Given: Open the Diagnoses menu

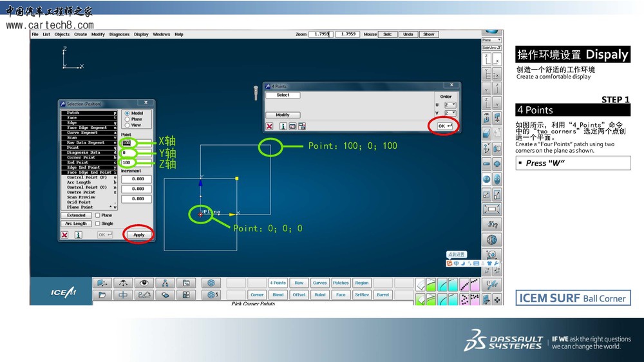Looking at the screenshot, I should tap(119, 34).
